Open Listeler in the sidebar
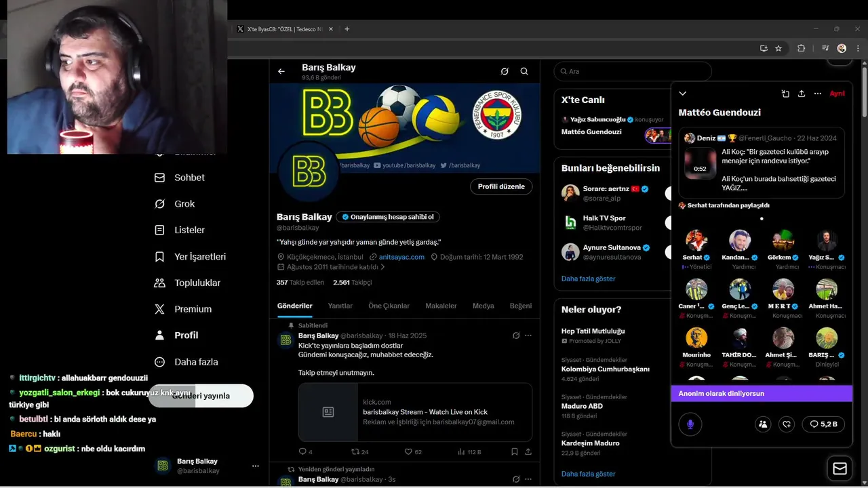868x488 pixels. 180,230
